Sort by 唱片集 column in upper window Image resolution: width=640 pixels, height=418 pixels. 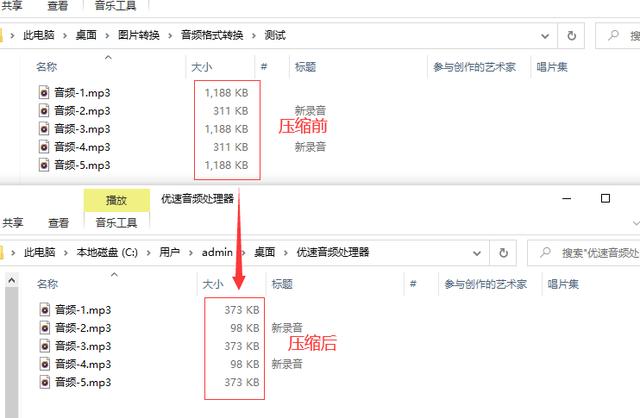(552, 67)
